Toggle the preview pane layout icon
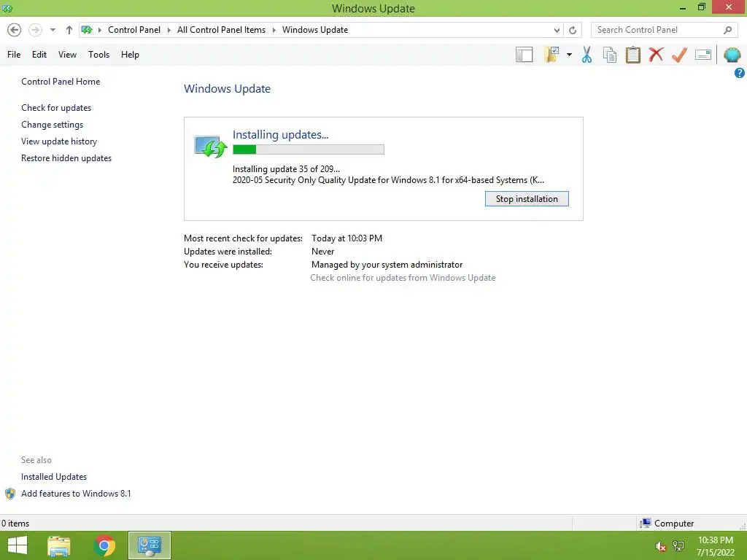This screenshot has height=560, width=747. click(524, 55)
